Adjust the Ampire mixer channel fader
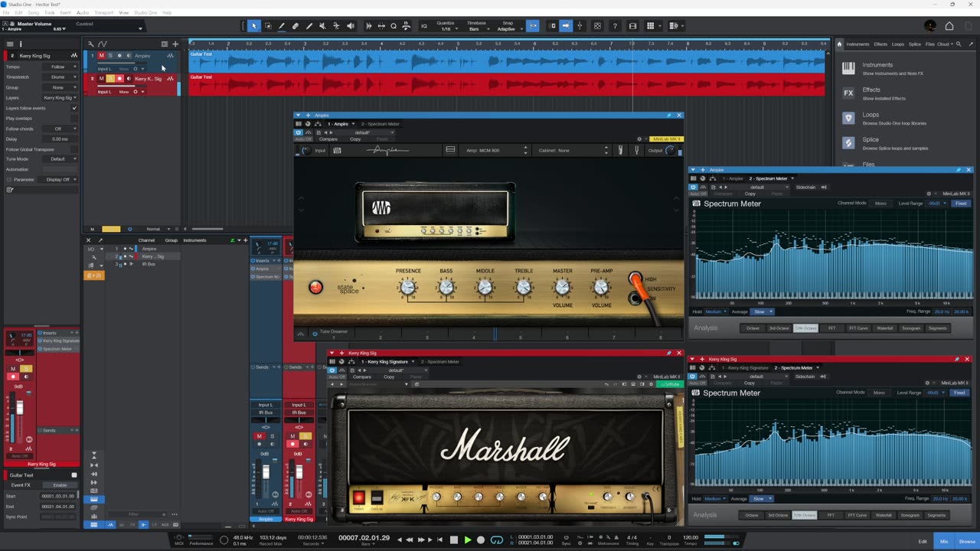The width and height of the screenshot is (980, 551). [266, 472]
